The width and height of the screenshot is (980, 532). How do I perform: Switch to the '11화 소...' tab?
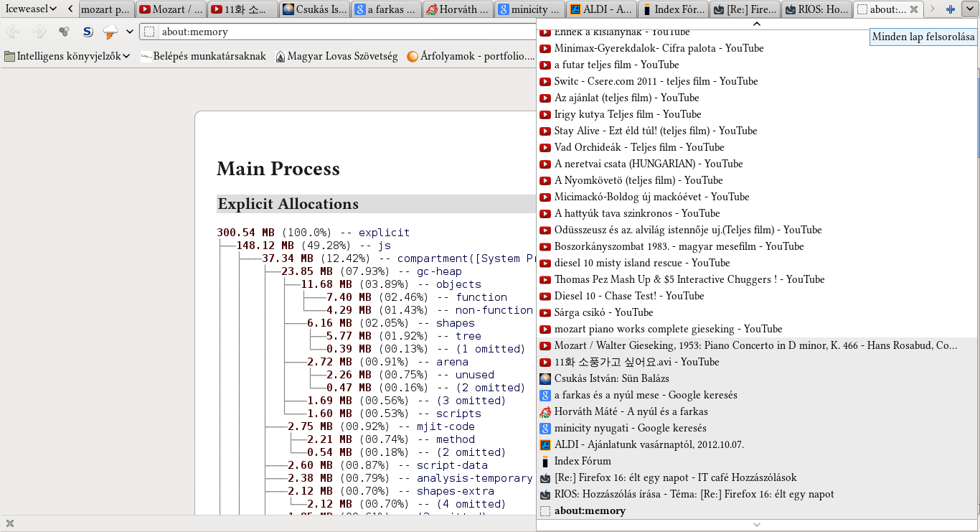pyautogui.click(x=242, y=9)
